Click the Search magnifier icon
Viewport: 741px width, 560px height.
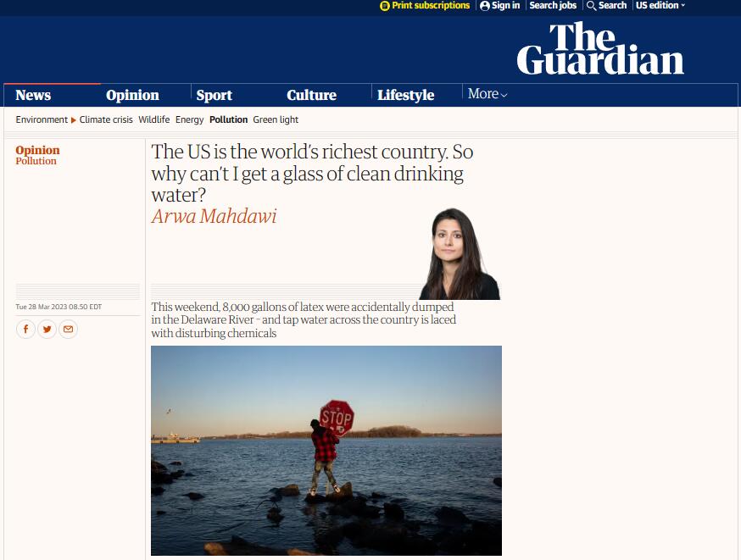pyautogui.click(x=591, y=6)
